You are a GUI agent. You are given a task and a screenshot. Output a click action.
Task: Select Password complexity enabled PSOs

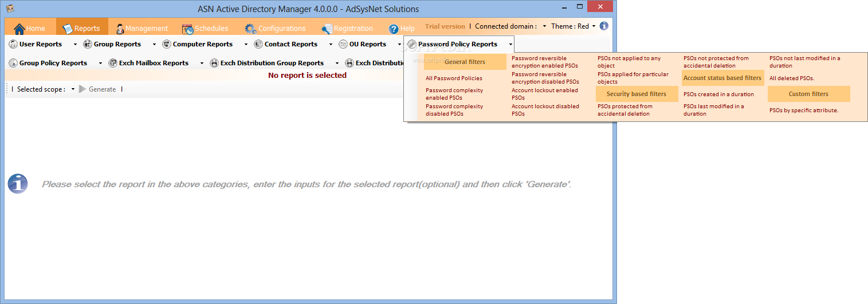coord(454,94)
